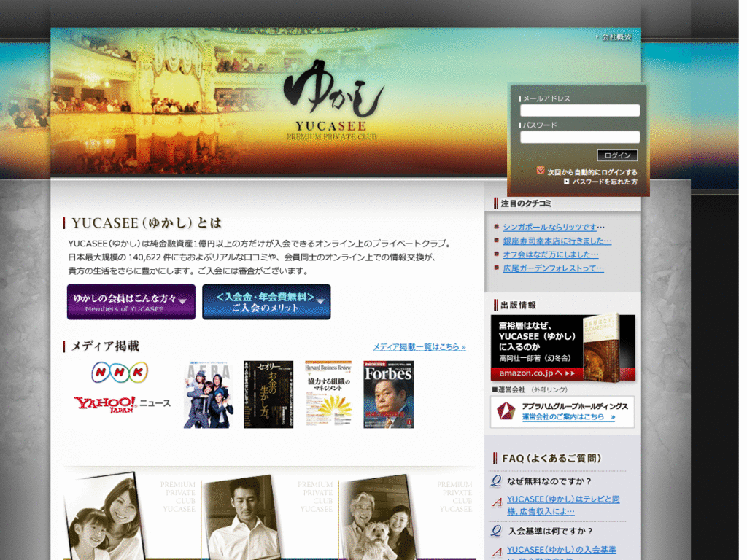Click the man in white shirt photo

tap(242, 518)
